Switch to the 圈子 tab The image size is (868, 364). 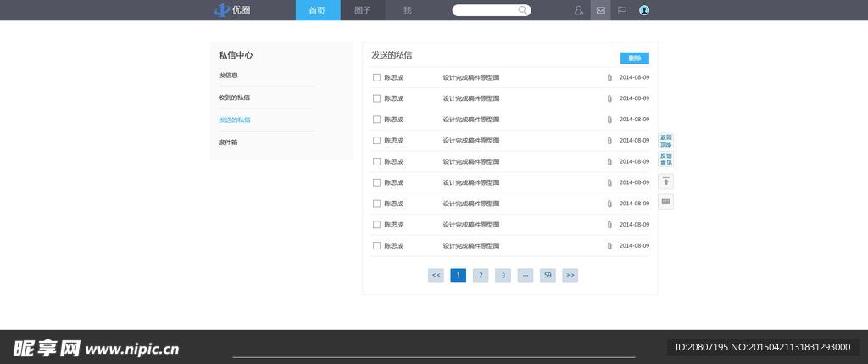tap(363, 10)
